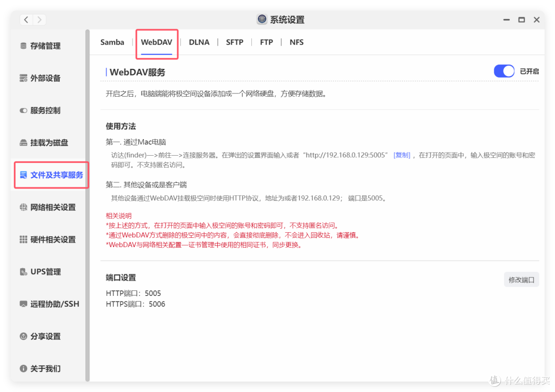The height and width of the screenshot is (392, 555).
Task: Click the 服务控制 toggle icon
Action: (23, 110)
